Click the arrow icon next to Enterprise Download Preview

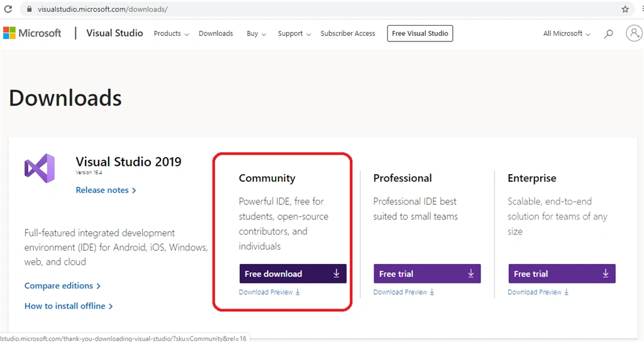[567, 292]
